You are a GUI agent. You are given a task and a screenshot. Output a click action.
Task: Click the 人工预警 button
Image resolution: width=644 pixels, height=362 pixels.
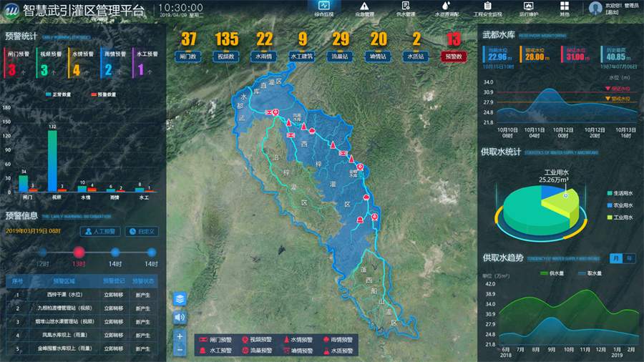coord(100,231)
